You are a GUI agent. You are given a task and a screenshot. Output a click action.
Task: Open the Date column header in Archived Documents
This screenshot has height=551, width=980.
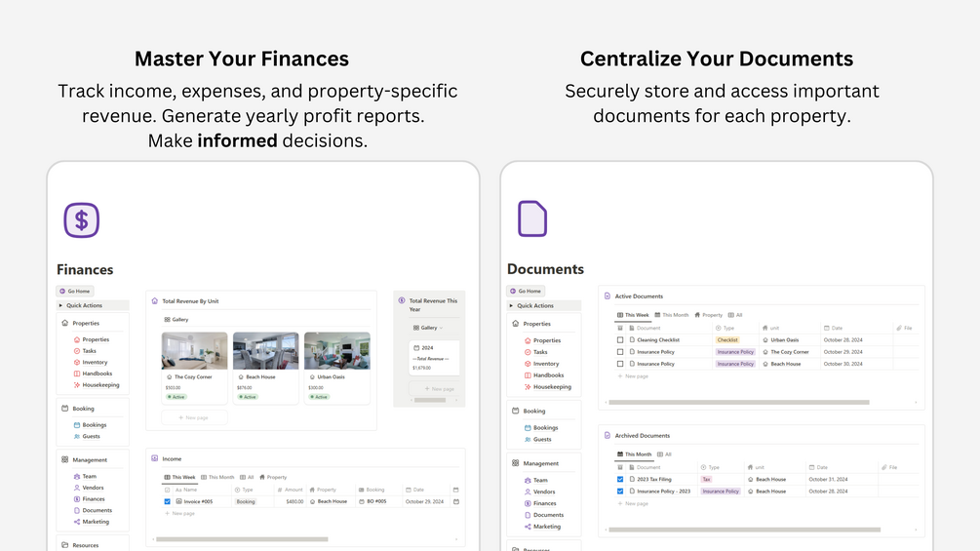(818, 467)
